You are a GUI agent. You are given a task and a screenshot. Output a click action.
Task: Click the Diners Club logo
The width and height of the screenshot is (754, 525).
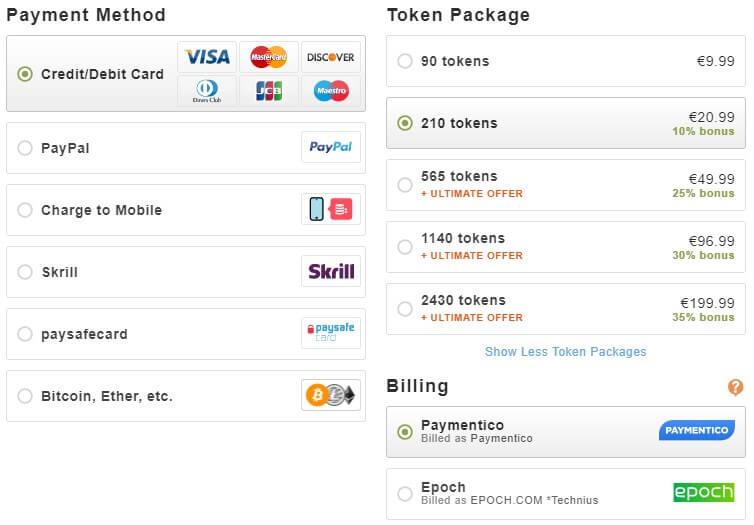207,90
